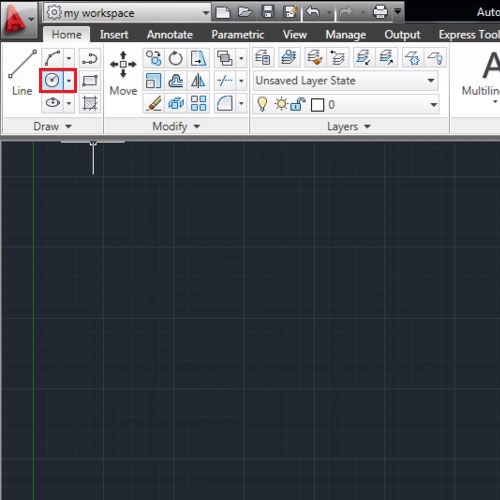Image resolution: width=500 pixels, height=500 pixels.
Task: Activate the Arc tool
Action: pyautogui.click(x=52, y=58)
